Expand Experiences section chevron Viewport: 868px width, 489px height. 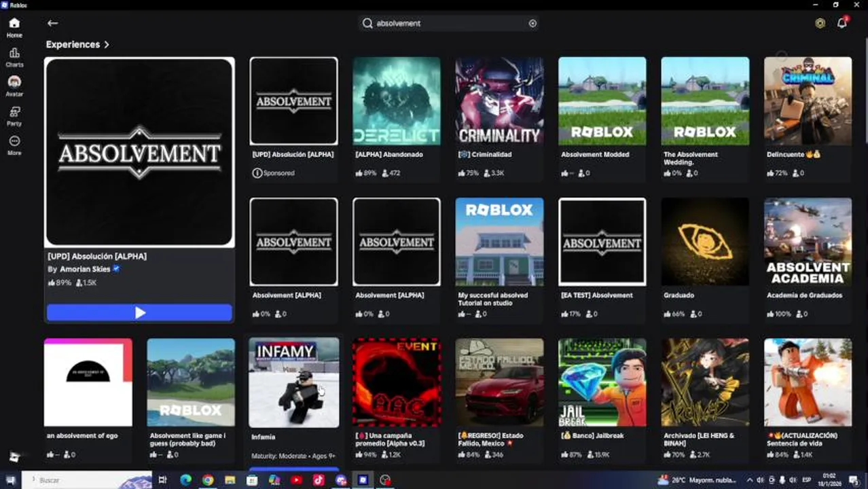[x=107, y=45]
